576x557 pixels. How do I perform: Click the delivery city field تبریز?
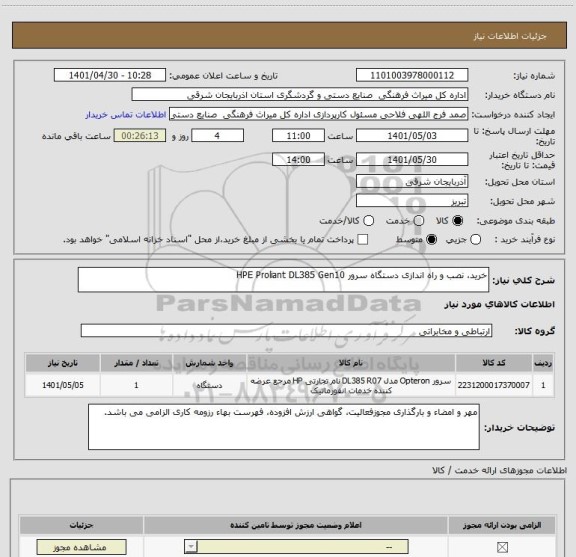point(412,201)
